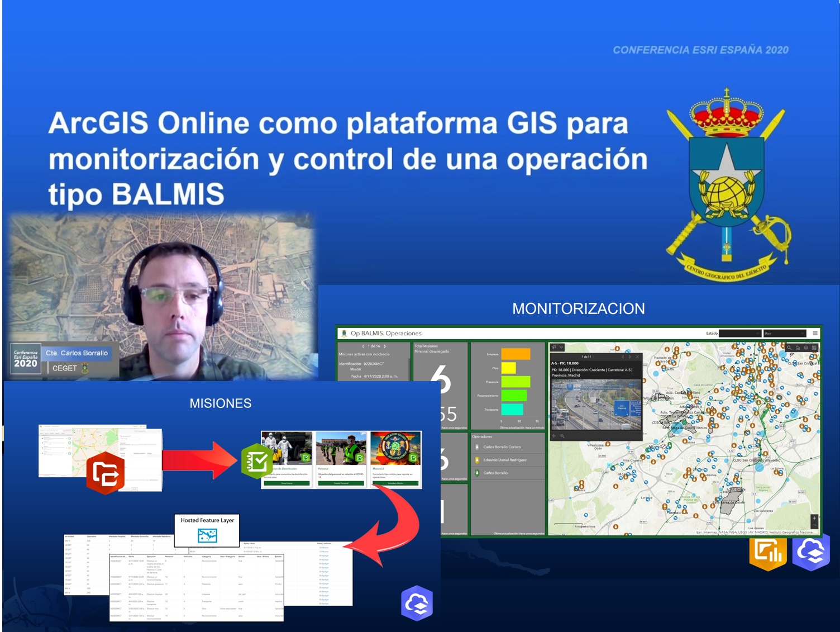840x632 pixels.
Task: Click the ArcGIS Dashboards orange icon
Action: pos(768,552)
